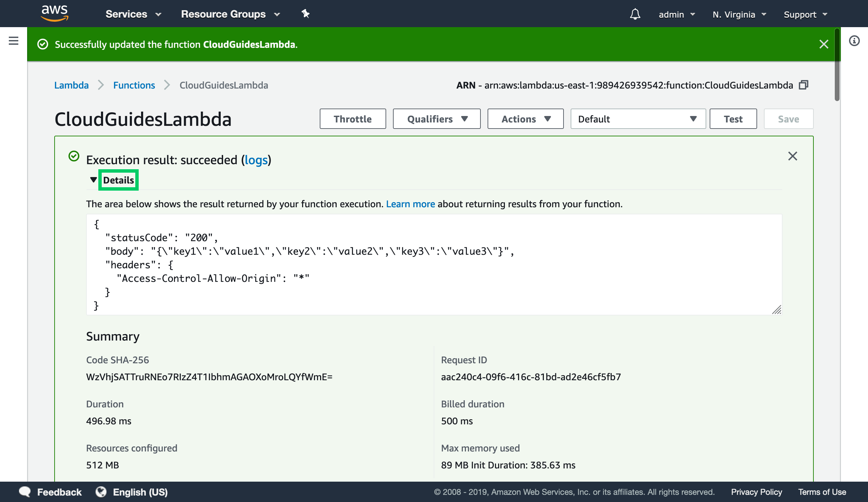Click the globe language icon
The width and height of the screenshot is (868, 502).
(x=101, y=491)
